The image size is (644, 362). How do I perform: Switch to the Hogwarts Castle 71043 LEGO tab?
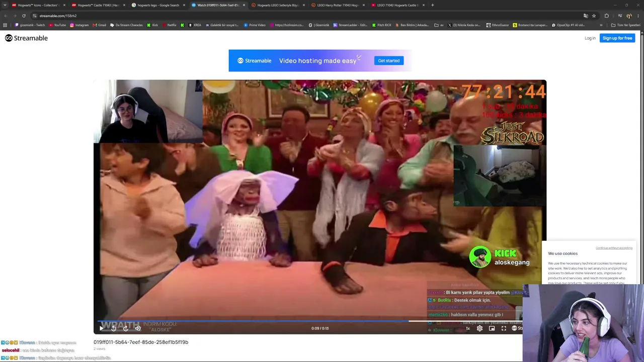point(98,5)
